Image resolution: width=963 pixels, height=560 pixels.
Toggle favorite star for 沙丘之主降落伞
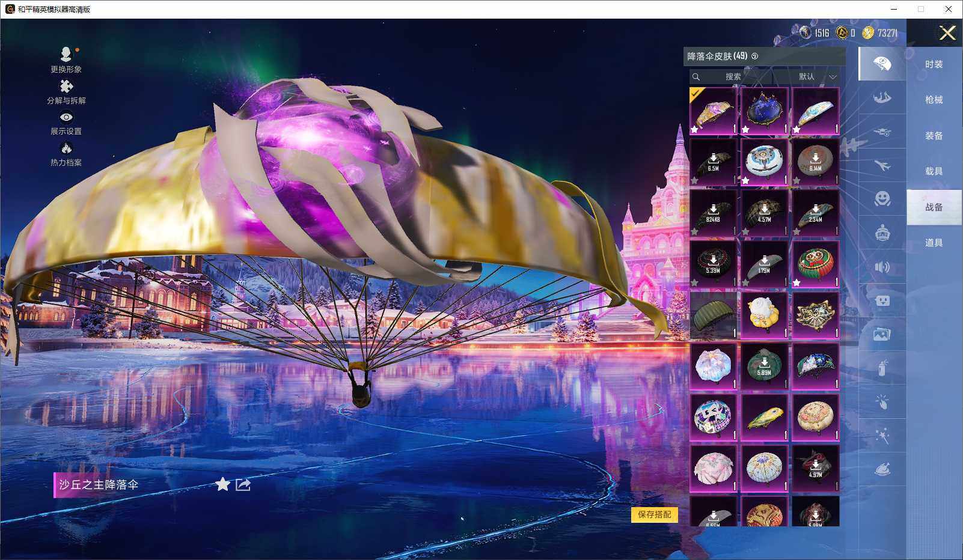(222, 484)
